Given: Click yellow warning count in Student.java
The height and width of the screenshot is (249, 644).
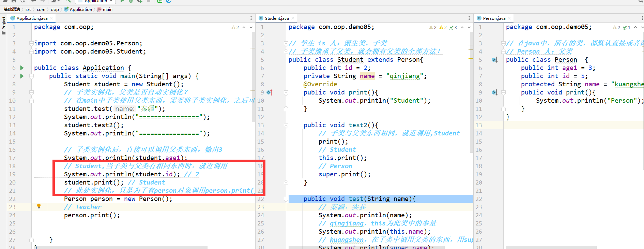Looking at the screenshot, I should pyautogui.click(x=443, y=27).
